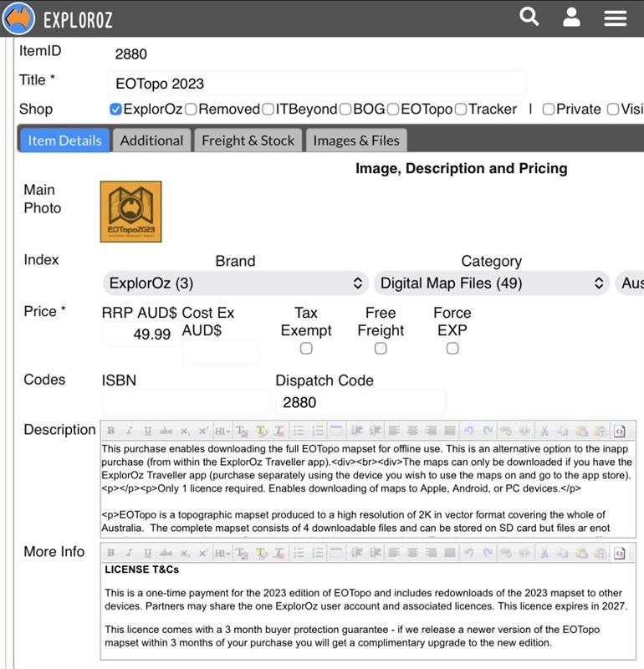644x669 pixels.
Task: Click the Dispatch Code input field
Action: (360, 402)
